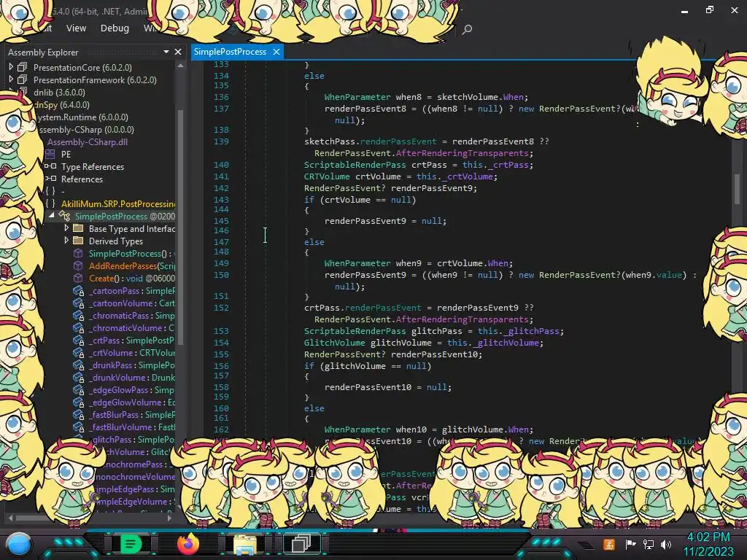The height and width of the screenshot is (560, 747).
Task: Open File Explorer from the taskbar
Action: click(x=245, y=544)
